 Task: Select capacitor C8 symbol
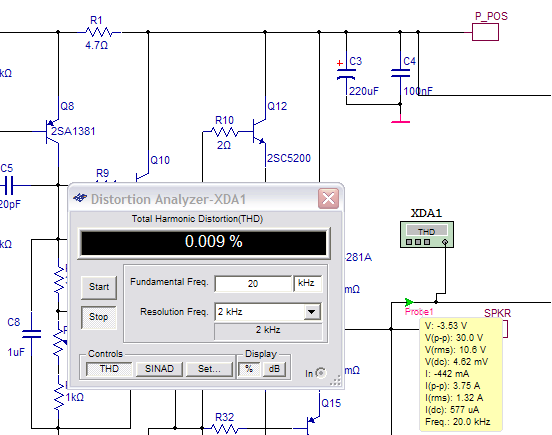pos(32,333)
